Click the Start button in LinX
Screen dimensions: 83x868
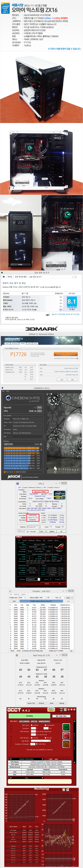click(x=14, y=601)
